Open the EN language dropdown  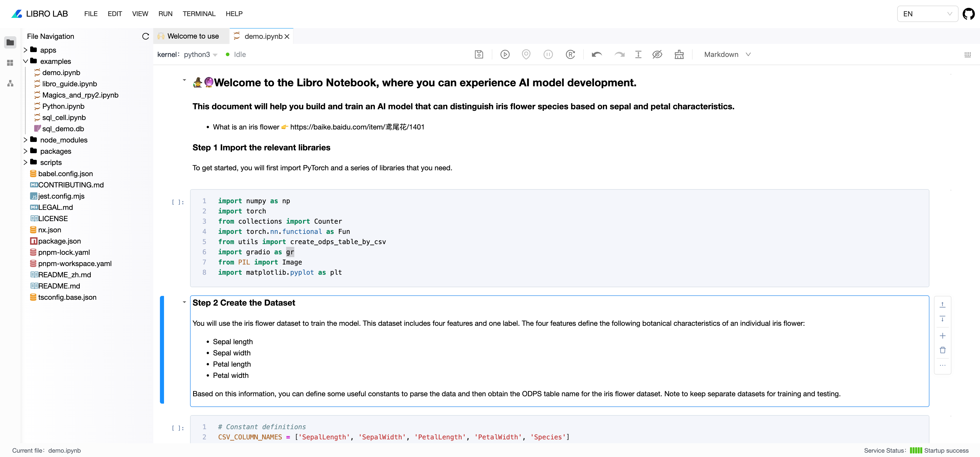pos(927,14)
